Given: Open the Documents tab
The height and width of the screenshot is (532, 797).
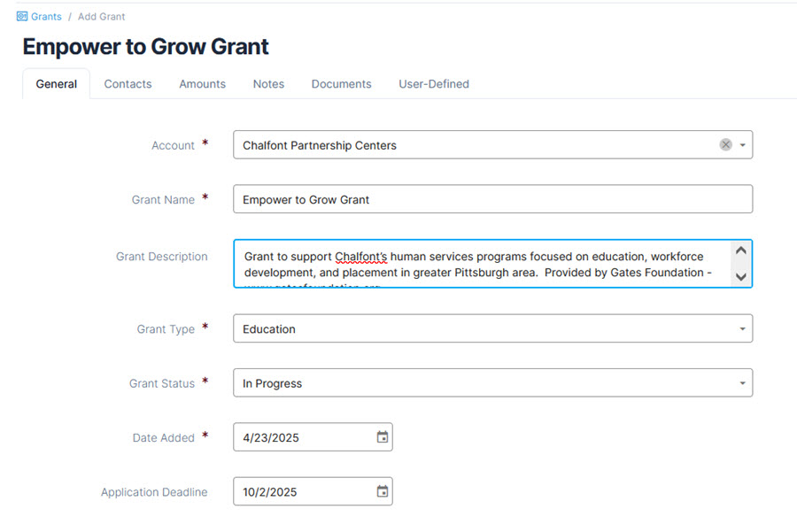Looking at the screenshot, I should click(x=341, y=84).
